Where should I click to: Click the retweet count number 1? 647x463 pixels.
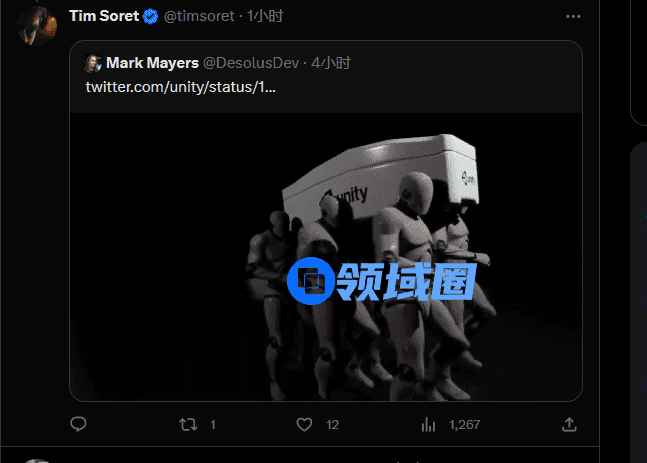(x=213, y=425)
